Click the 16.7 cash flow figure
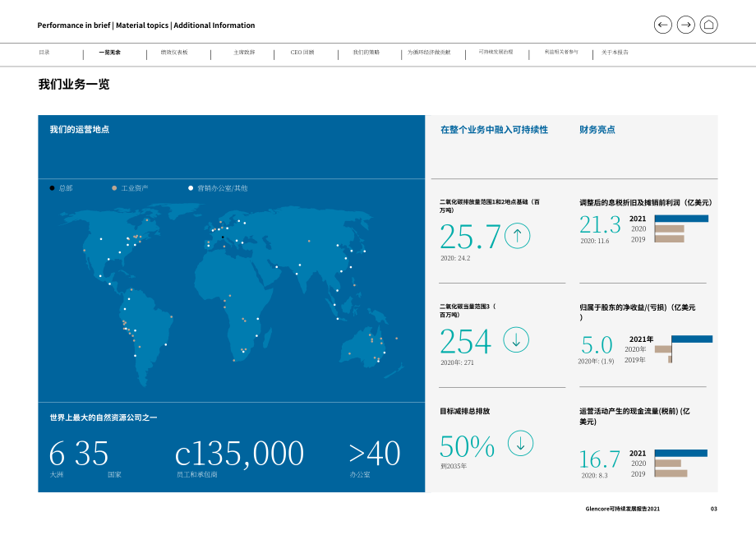Viewport: 756px width, 535px height. coord(599,459)
